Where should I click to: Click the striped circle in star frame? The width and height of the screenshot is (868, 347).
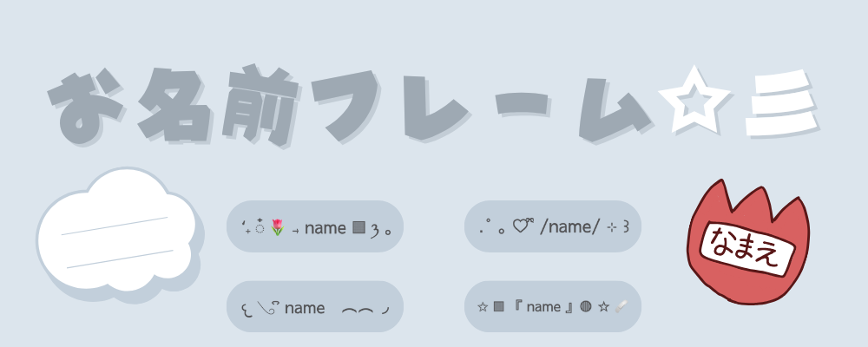coord(586,306)
